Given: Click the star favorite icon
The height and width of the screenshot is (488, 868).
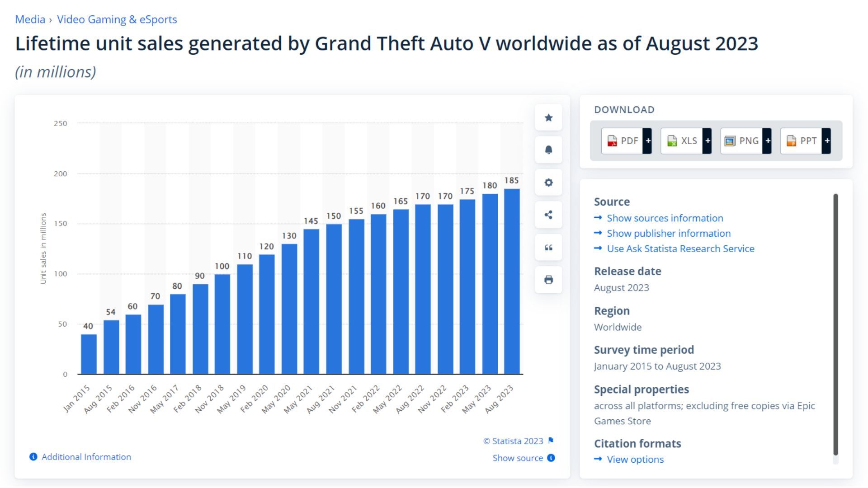Looking at the screenshot, I should (548, 118).
